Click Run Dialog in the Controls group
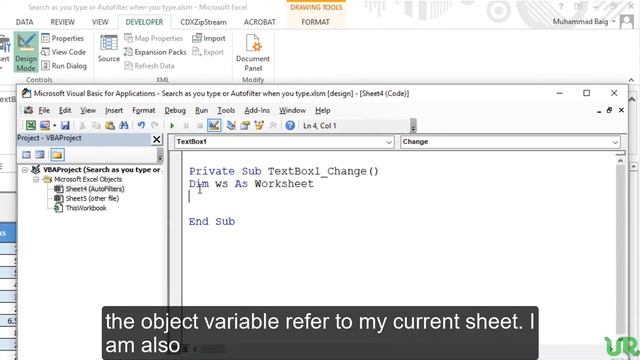Image resolution: width=640 pixels, height=360 pixels. (x=64, y=66)
